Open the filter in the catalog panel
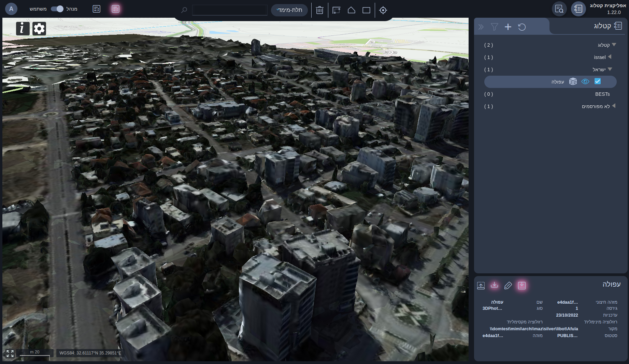 coord(495,27)
